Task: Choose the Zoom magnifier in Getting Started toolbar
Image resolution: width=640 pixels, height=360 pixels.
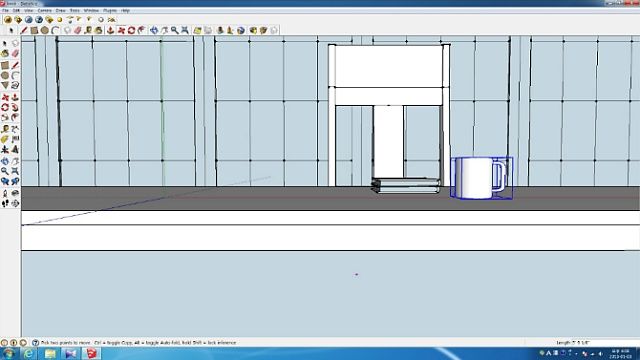Action: point(174,30)
